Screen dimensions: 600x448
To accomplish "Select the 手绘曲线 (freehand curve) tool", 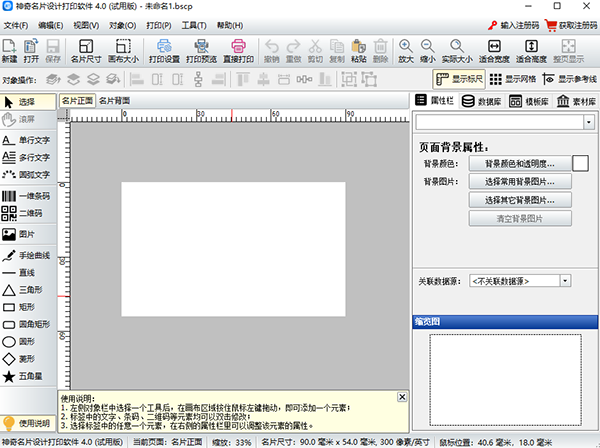I will coord(28,254).
